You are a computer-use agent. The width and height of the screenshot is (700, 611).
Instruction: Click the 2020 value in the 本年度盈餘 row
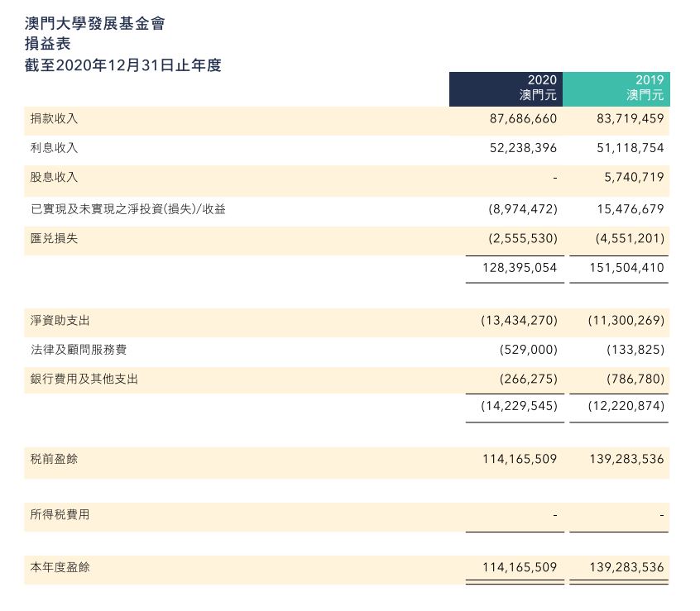(x=520, y=567)
